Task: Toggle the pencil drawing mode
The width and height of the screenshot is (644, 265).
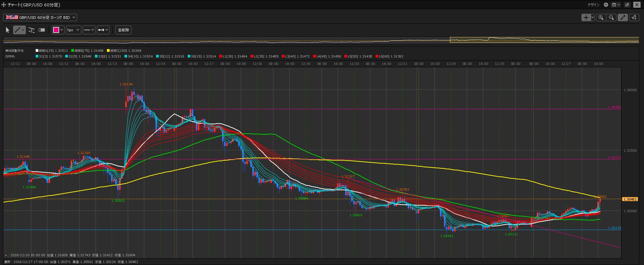Action: point(622,17)
